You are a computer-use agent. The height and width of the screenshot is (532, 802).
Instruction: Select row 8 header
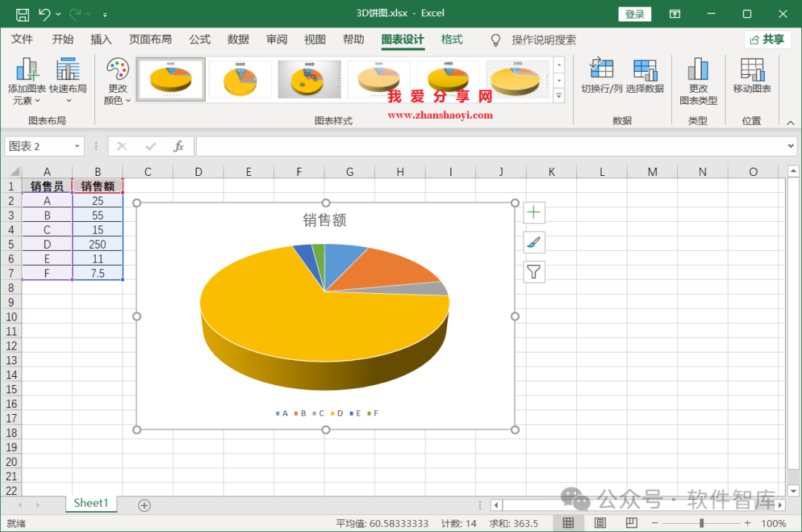click(x=10, y=288)
